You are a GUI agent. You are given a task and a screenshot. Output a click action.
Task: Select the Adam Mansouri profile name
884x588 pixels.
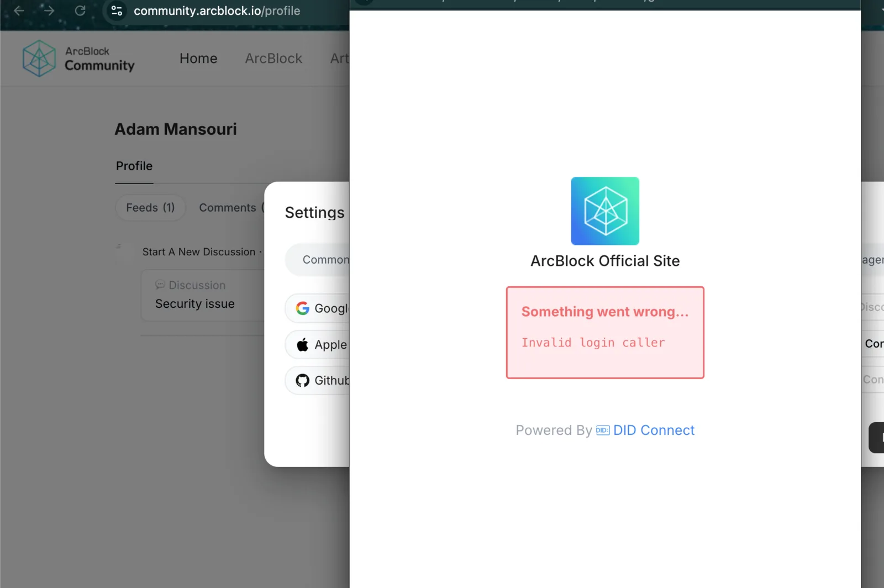pyautogui.click(x=176, y=129)
